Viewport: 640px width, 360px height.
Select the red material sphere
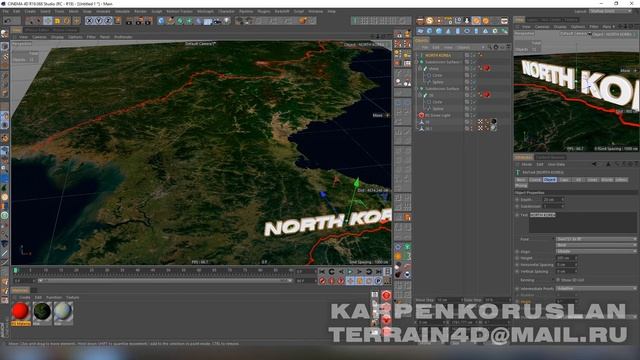20,311
